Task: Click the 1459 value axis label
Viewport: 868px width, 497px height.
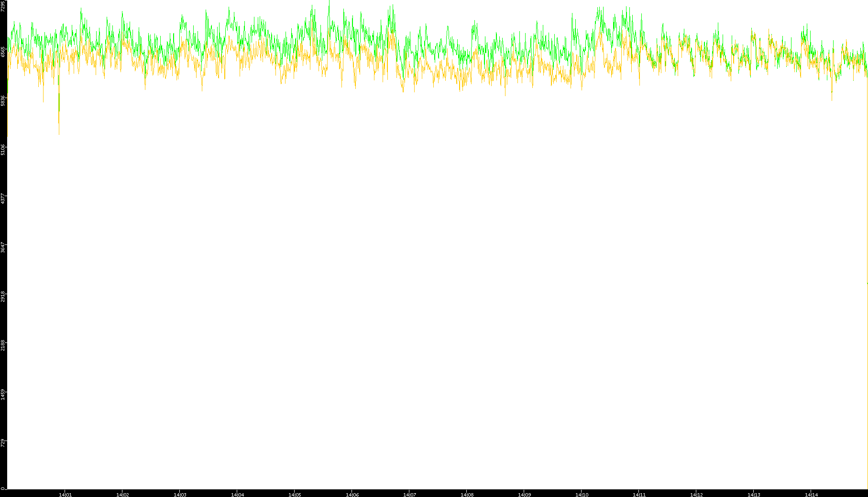Action: (x=3, y=394)
